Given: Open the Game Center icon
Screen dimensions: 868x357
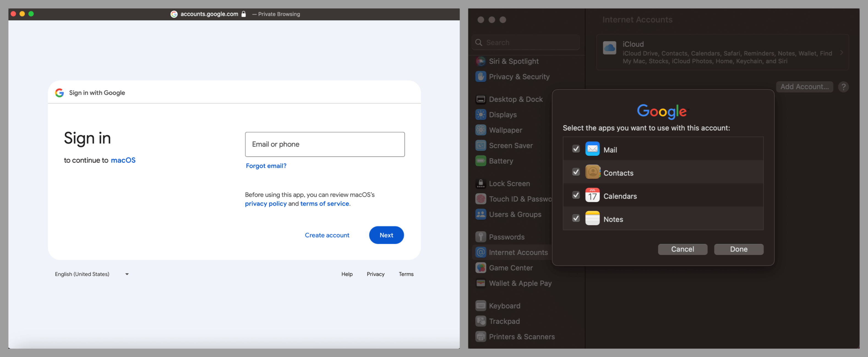Looking at the screenshot, I should tap(481, 268).
